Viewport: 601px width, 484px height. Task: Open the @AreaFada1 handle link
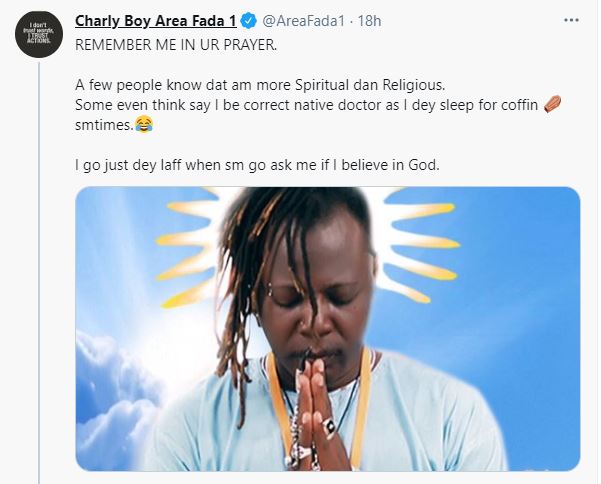click(x=316, y=21)
